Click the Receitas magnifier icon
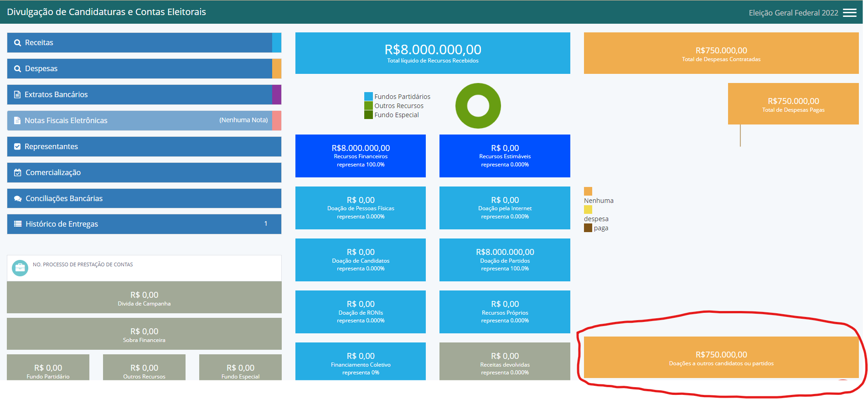This screenshot has height=399, width=868. point(17,43)
